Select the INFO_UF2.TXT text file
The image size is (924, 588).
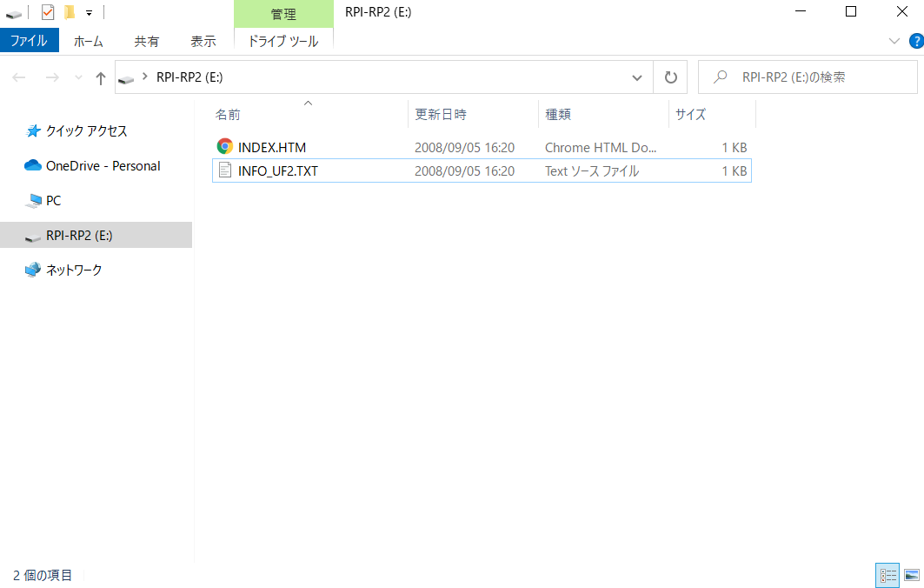click(276, 170)
